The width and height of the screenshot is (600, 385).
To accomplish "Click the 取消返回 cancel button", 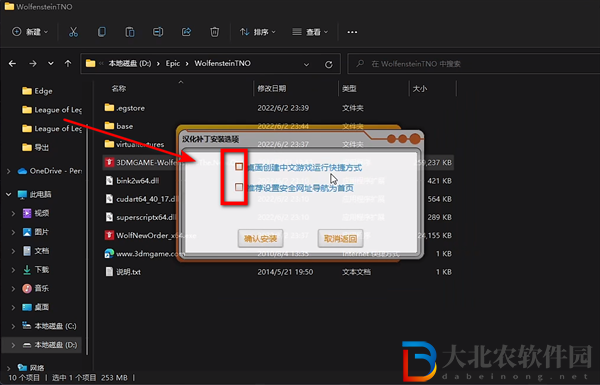I will click(341, 239).
